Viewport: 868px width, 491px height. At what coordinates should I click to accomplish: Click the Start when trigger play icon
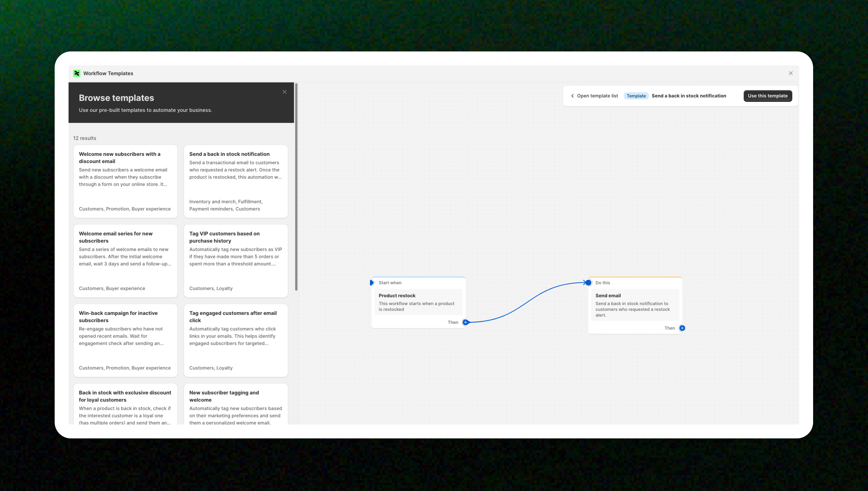372,283
